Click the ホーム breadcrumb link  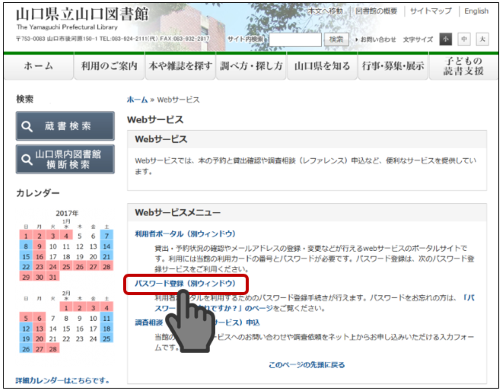pos(137,100)
